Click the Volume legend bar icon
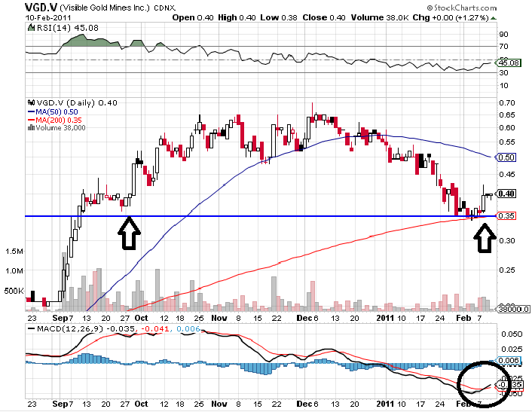The width and height of the screenshot is (532, 412). (x=30, y=128)
